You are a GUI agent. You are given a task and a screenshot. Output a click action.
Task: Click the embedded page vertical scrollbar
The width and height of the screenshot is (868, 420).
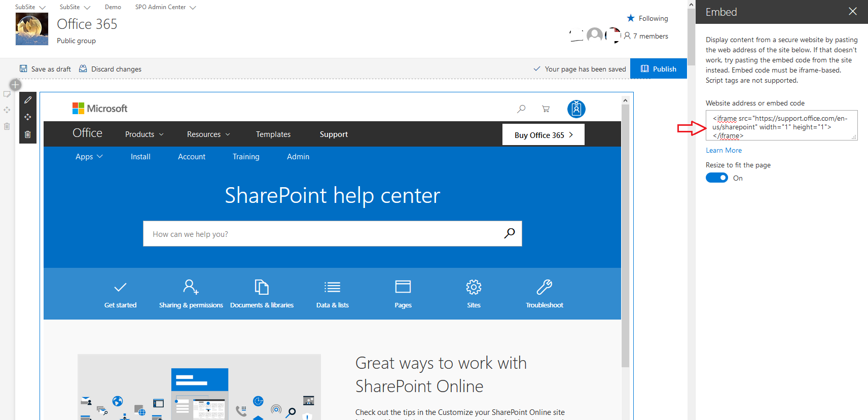click(x=625, y=236)
